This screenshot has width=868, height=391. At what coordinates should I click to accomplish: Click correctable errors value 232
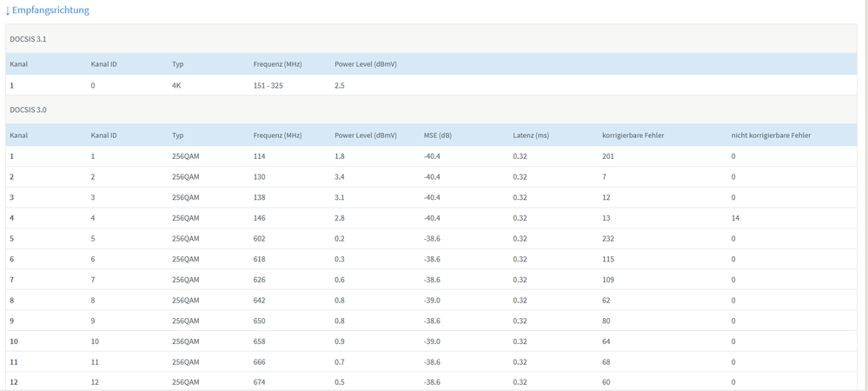[x=608, y=239]
